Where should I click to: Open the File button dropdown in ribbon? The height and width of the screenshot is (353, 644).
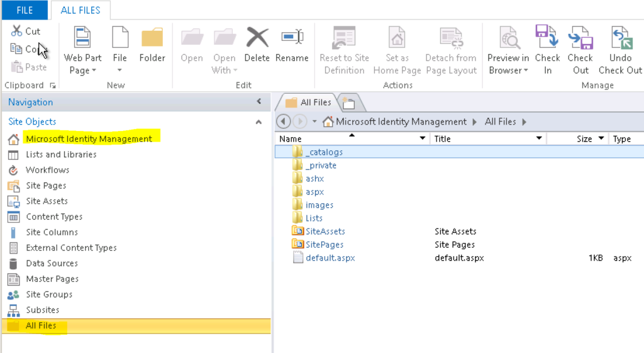pyautogui.click(x=119, y=69)
